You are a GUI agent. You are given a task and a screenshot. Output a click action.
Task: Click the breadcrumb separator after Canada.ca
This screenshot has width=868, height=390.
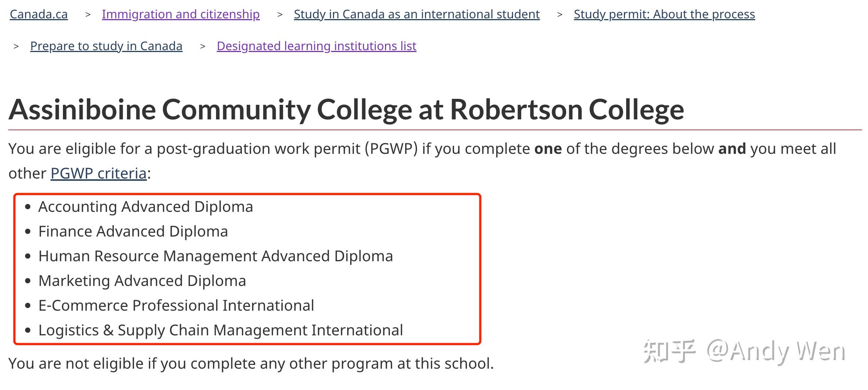pyautogui.click(x=87, y=14)
